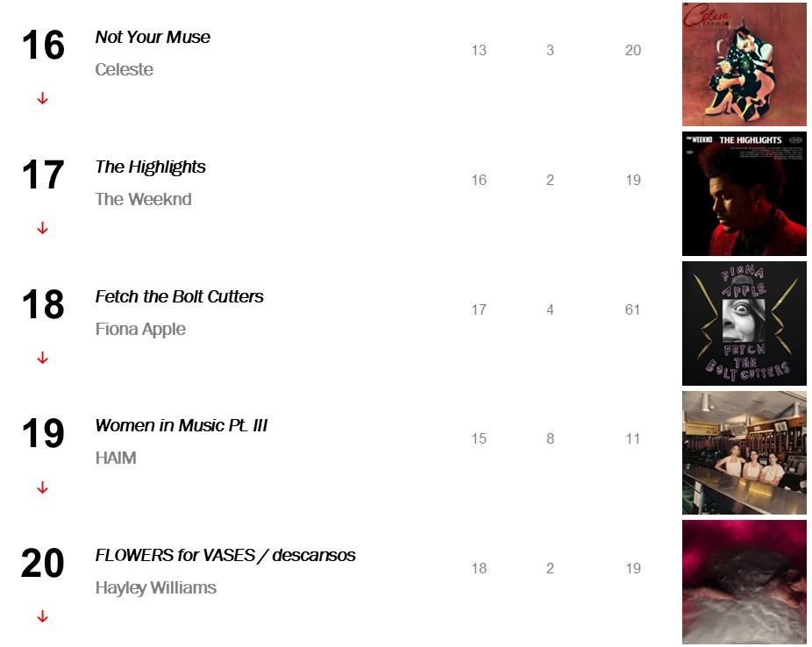The width and height of the screenshot is (812, 647).
Task: Open the Not Your Muse album title
Action: point(153,38)
